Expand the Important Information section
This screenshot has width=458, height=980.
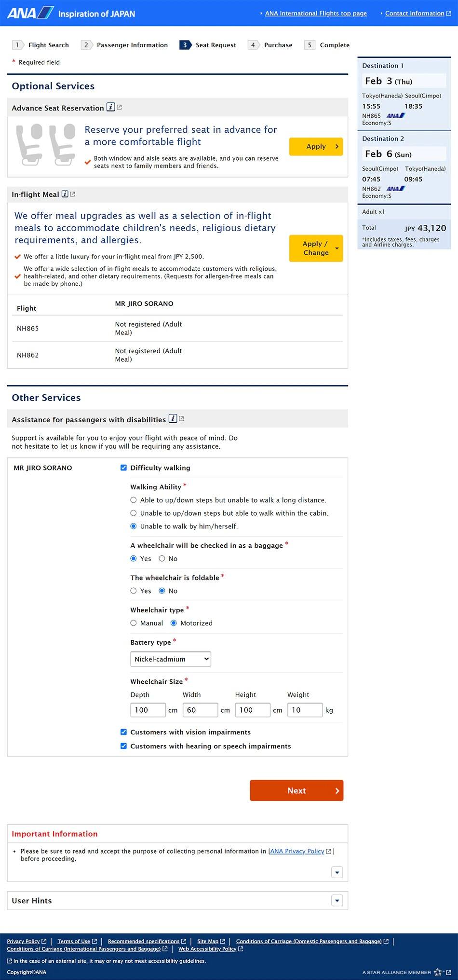pyautogui.click(x=337, y=872)
